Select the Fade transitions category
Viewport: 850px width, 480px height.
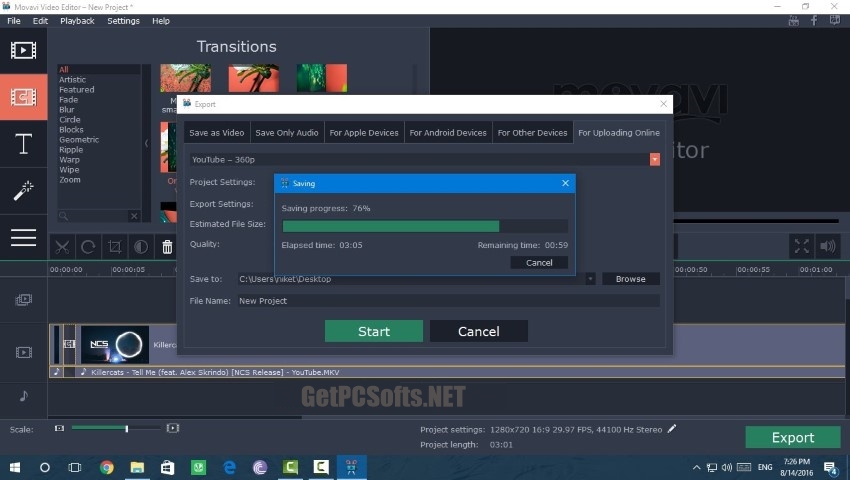click(x=69, y=100)
